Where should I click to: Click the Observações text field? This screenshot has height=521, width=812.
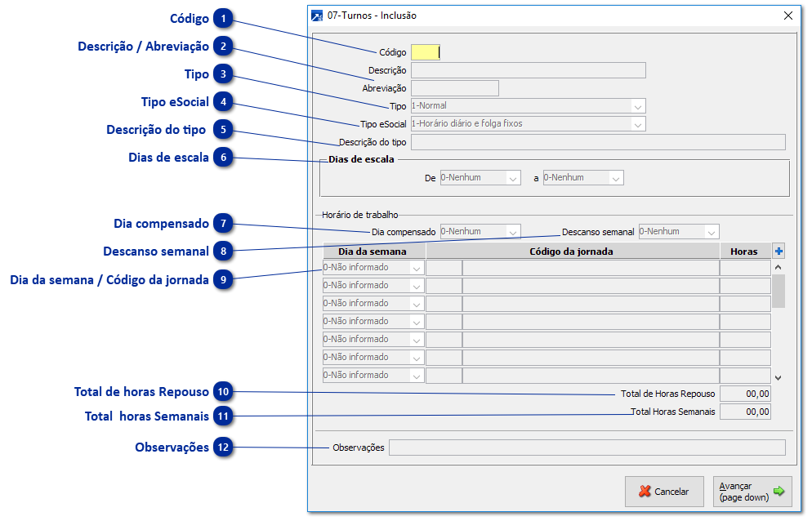click(587, 448)
